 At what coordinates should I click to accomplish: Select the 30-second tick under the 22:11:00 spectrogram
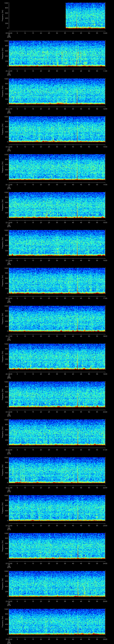(x=57, y=109)
